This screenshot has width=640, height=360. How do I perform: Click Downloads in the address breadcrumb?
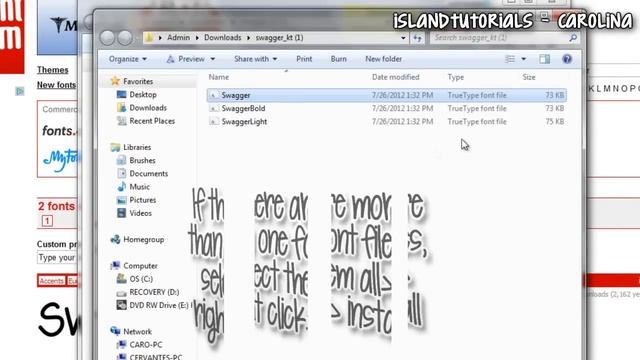click(x=222, y=38)
